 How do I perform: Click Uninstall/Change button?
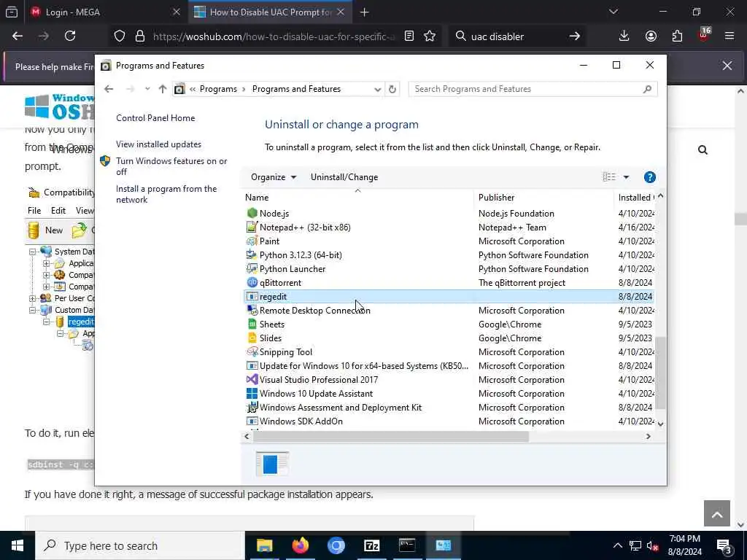[x=344, y=177]
